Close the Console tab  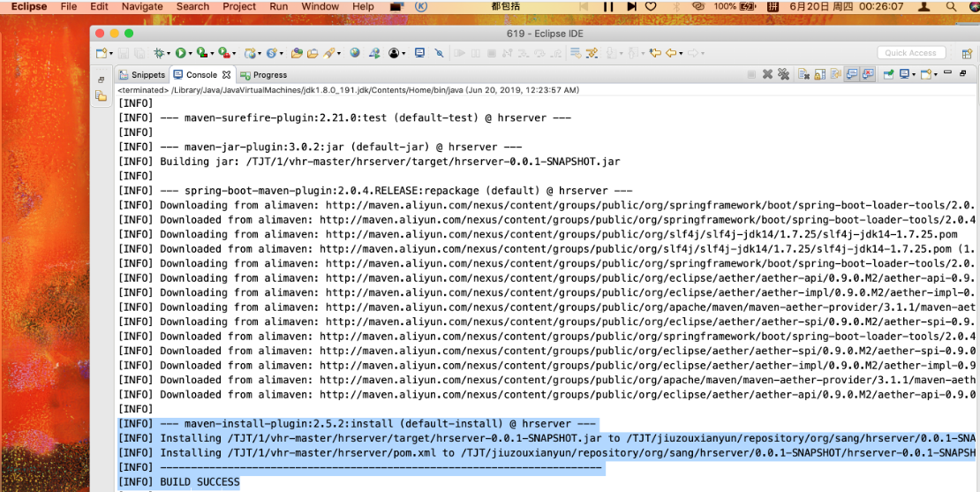(x=226, y=74)
